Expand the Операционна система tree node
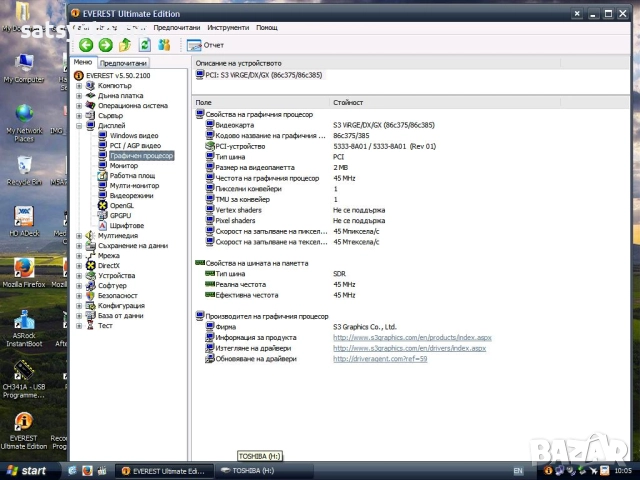Image resolution: width=640 pixels, height=480 pixels. pos(79,106)
